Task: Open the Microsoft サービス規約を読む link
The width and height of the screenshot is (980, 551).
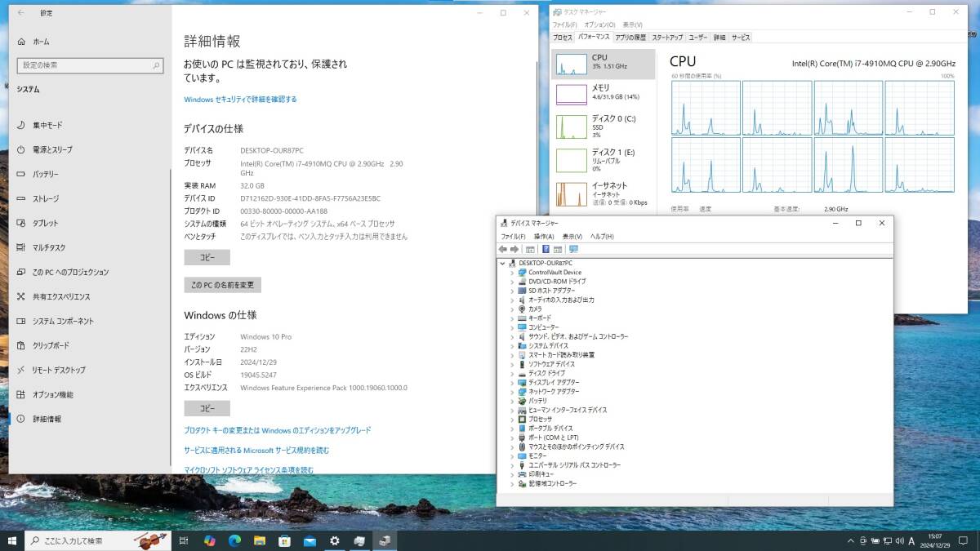Action: point(256,451)
